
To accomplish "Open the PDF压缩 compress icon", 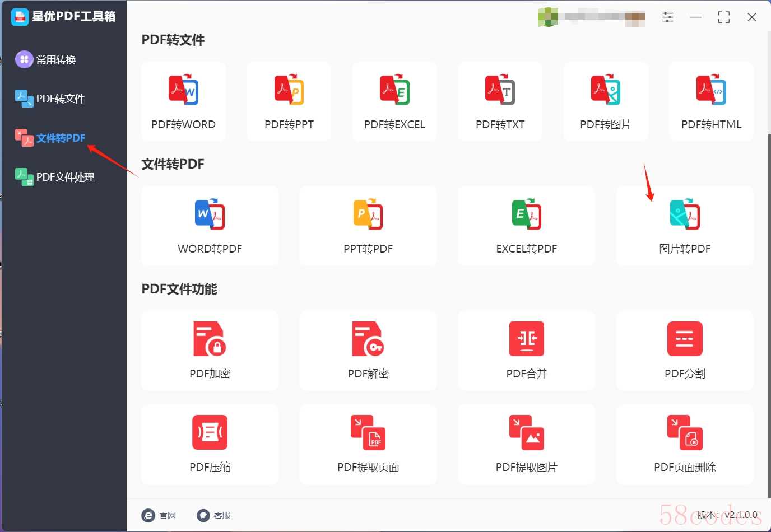I will pos(210,432).
